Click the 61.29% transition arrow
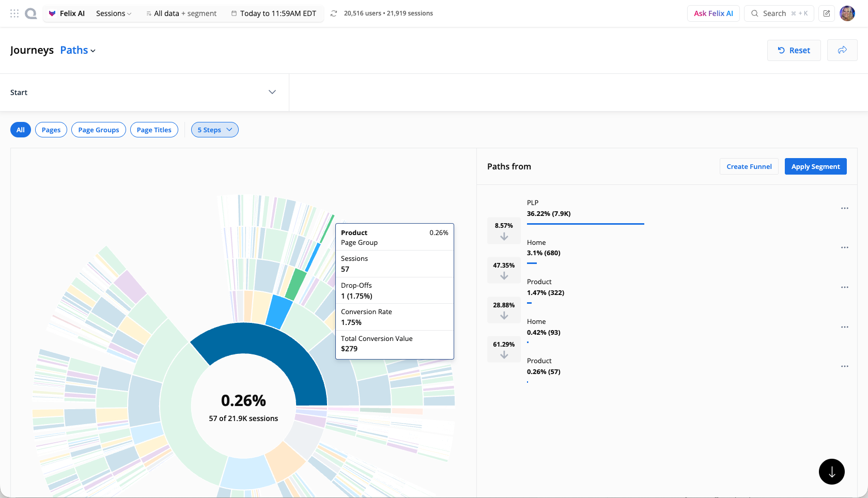868x498 pixels. (x=504, y=349)
